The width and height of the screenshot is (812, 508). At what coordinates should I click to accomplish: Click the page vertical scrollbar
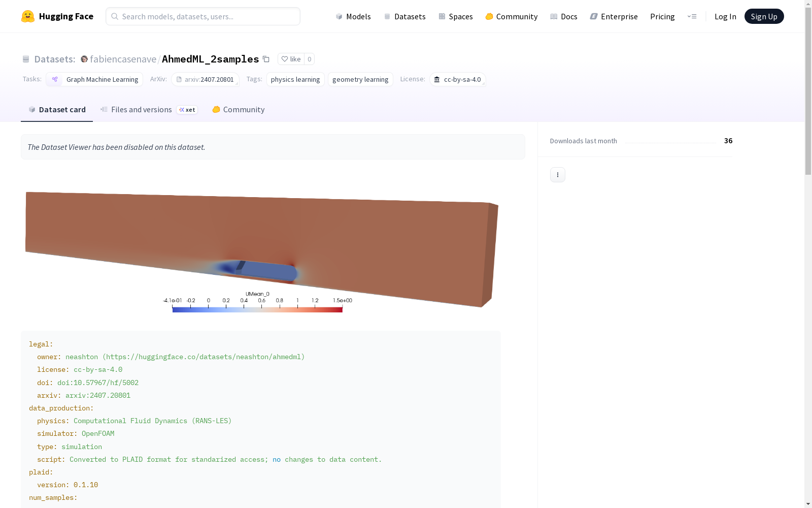point(808,91)
